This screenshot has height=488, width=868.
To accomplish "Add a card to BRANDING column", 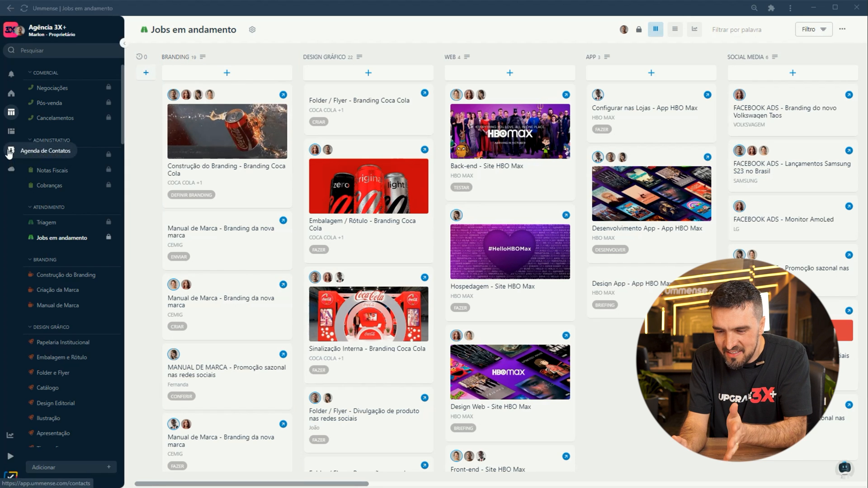I will tap(227, 73).
